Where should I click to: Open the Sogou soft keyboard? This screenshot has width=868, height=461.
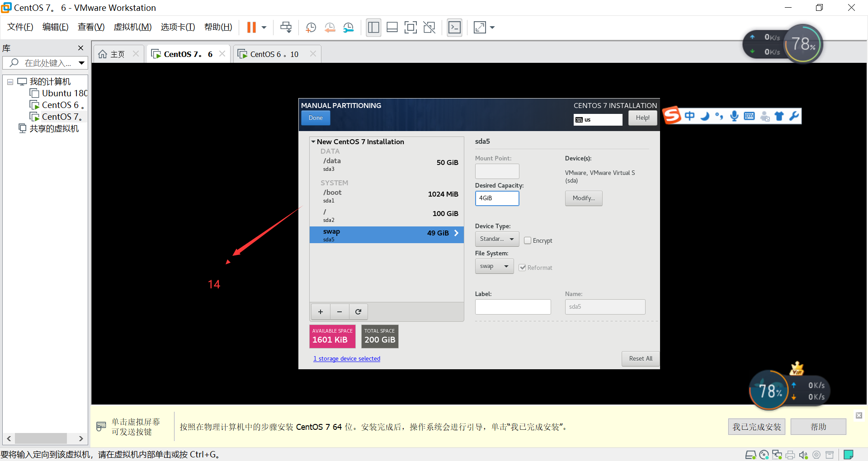pyautogui.click(x=749, y=116)
